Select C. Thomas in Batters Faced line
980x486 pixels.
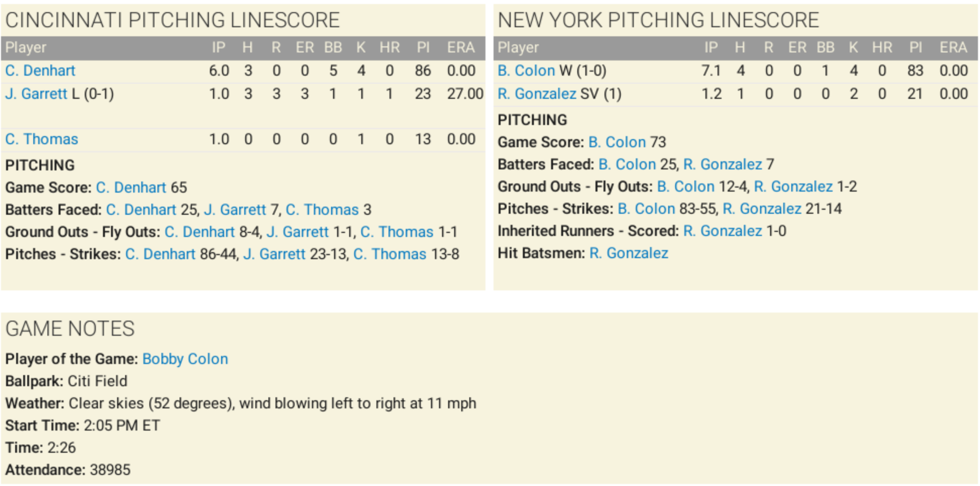tap(322, 210)
